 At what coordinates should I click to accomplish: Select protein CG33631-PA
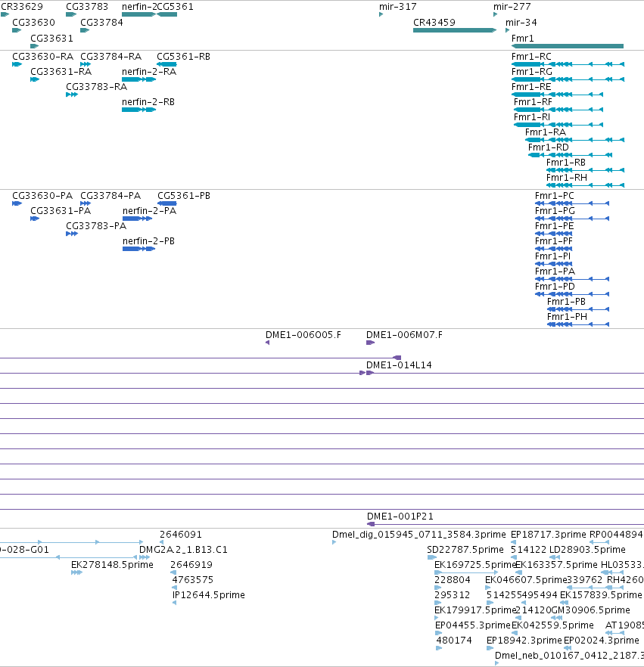pos(35,219)
